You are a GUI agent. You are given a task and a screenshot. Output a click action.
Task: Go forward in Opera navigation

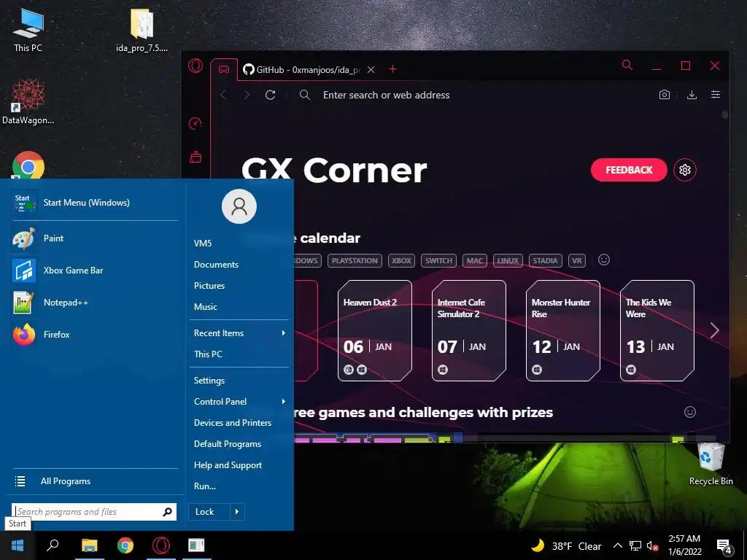[x=247, y=95]
